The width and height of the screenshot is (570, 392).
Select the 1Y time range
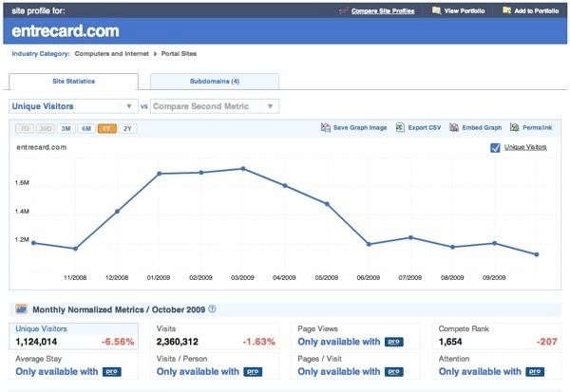106,128
